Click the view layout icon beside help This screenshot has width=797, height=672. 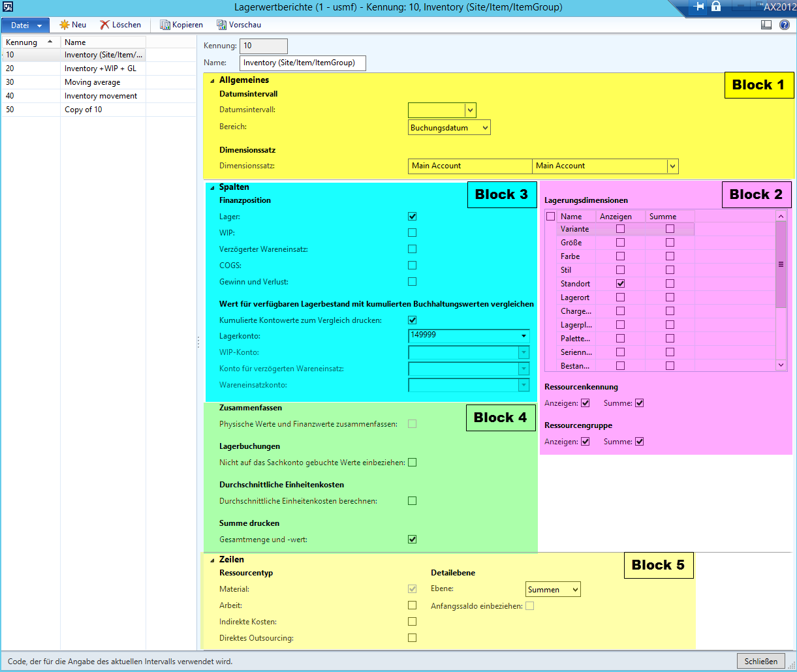click(x=766, y=25)
